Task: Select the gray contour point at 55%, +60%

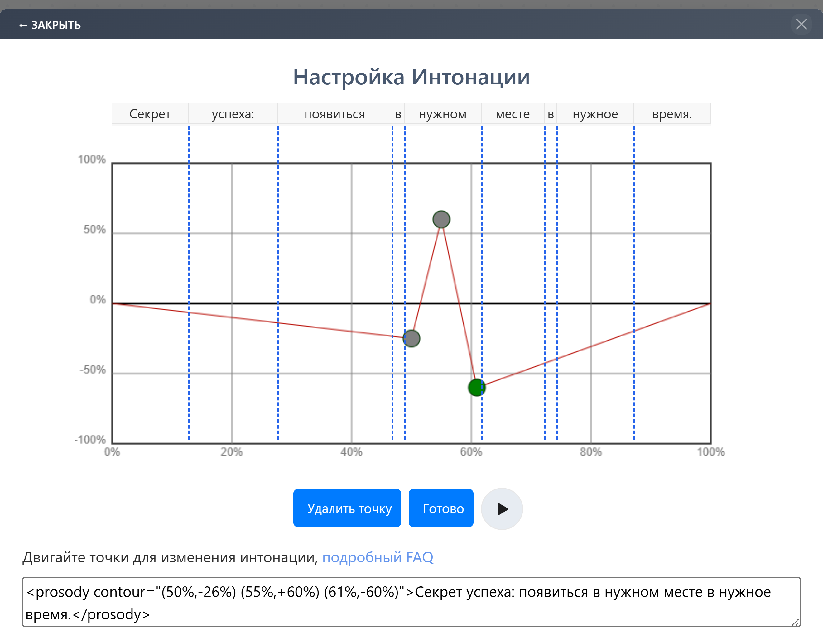Action: click(441, 219)
